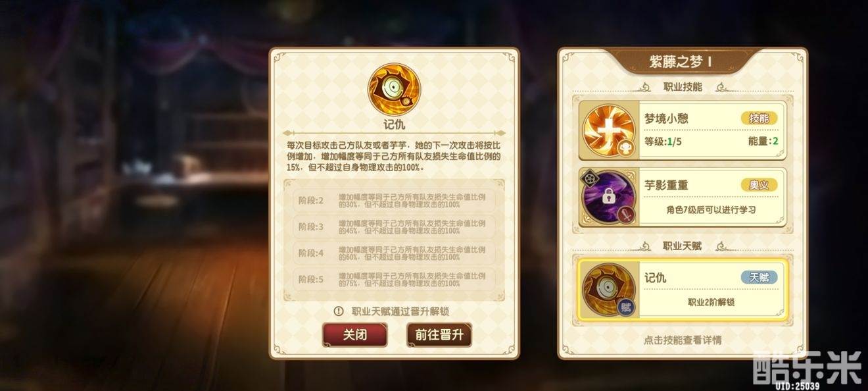Close the talent detail with 关闭
868x391 pixels.
click(354, 334)
